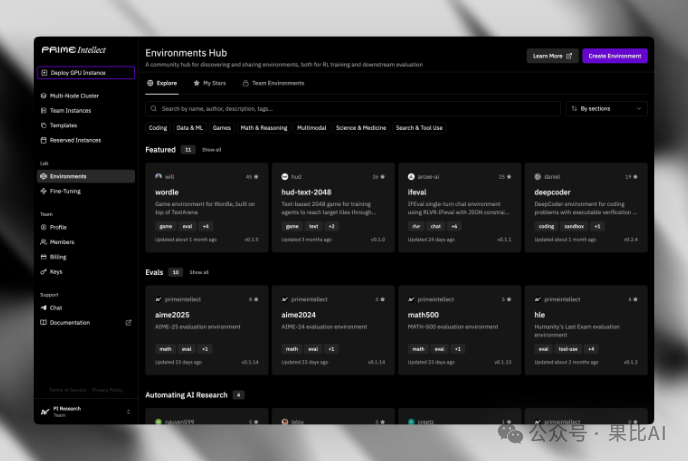Image resolution: width=688 pixels, height=461 pixels.
Task: Open the hle eval card
Action: coord(586,330)
